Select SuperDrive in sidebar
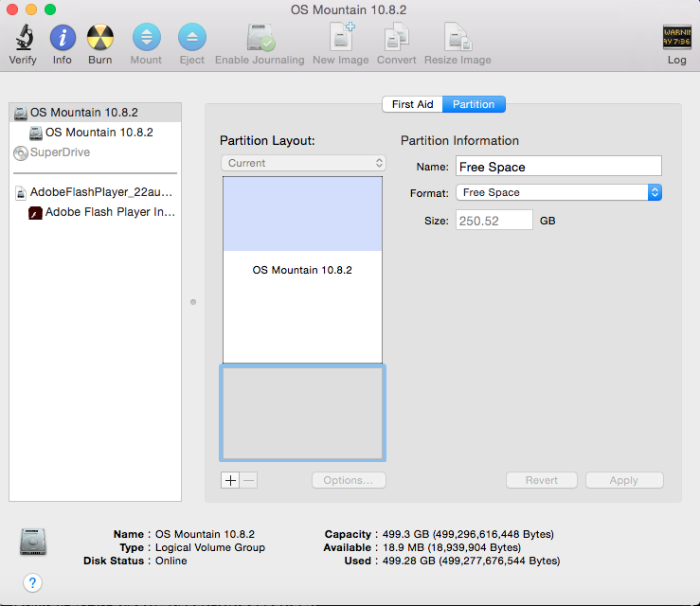Screen dimensions: 700x606 tap(95, 152)
